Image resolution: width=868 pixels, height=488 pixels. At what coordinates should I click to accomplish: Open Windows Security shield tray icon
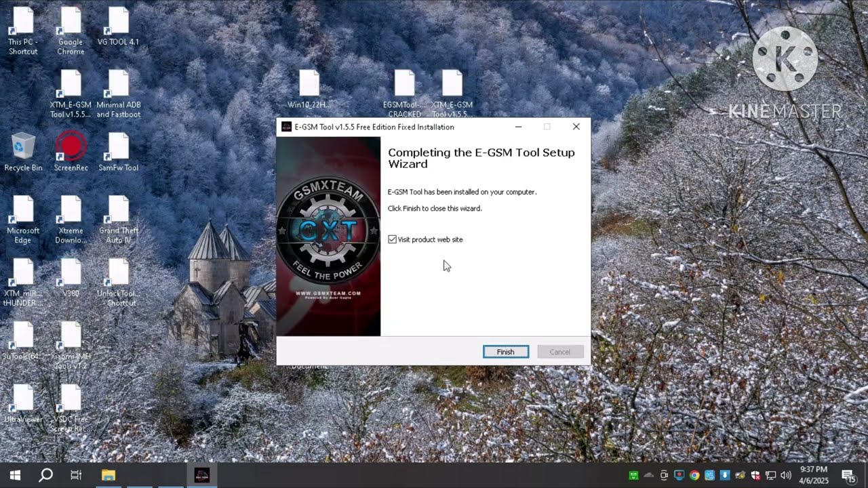(x=755, y=475)
